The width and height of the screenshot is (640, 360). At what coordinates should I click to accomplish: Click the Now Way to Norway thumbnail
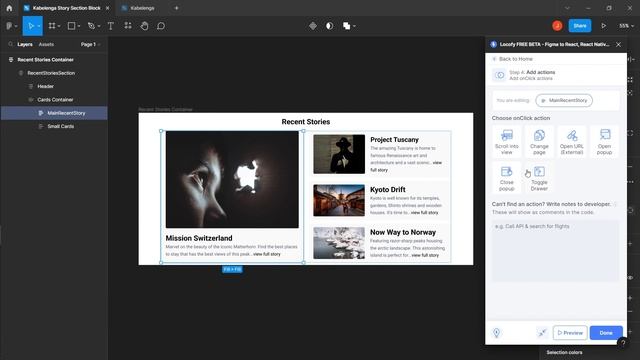tap(339, 243)
